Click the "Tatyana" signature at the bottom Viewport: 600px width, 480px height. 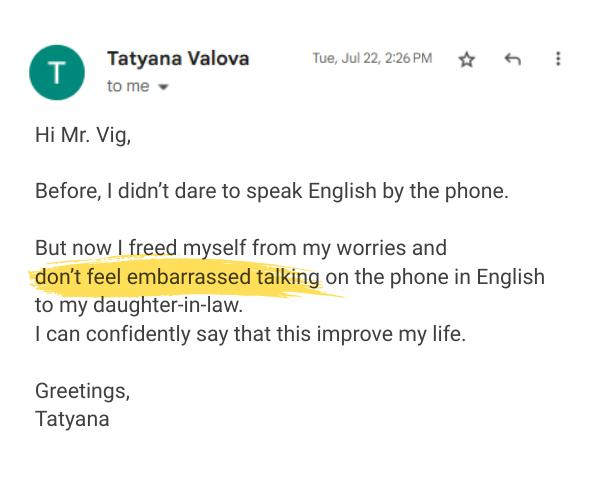[x=72, y=419]
